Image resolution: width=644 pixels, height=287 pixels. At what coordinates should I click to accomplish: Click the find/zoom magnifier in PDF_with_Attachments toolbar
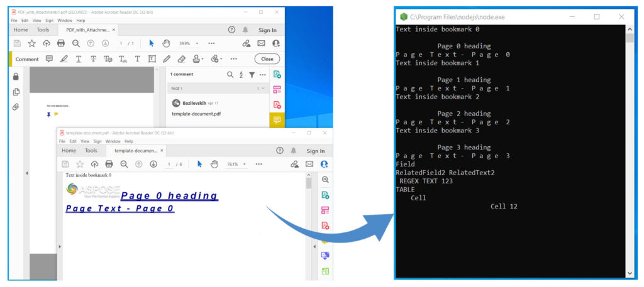(76, 43)
